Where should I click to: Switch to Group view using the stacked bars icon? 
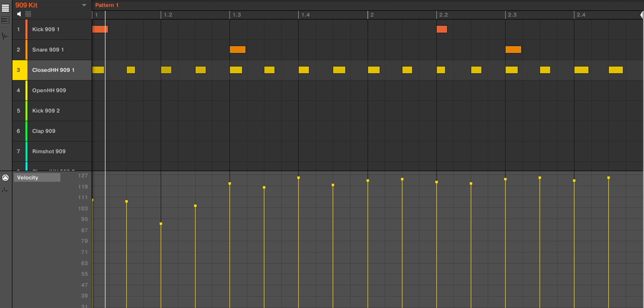5,8
